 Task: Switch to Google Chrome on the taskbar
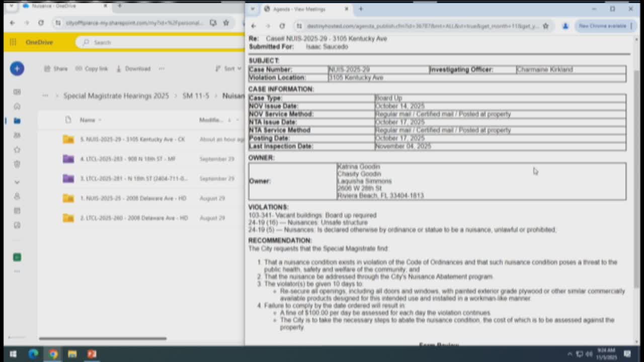coord(53,354)
